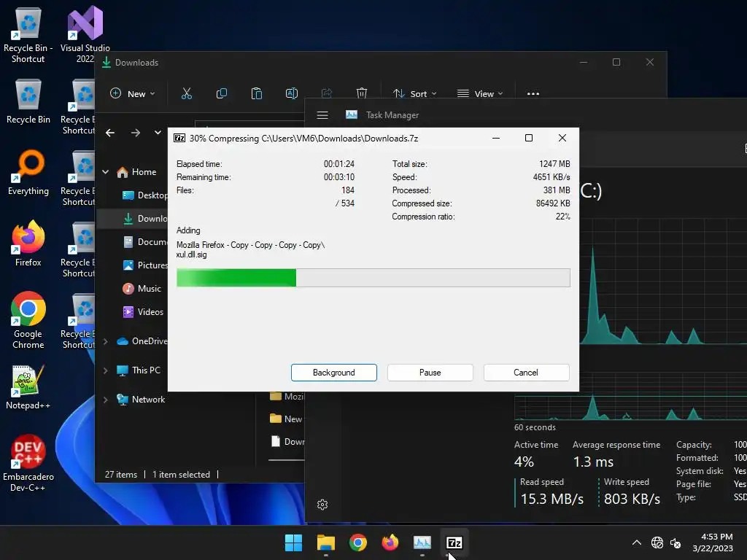Open the Sort dropdown in Downloads window
The image size is (747, 560).
point(414,94)
